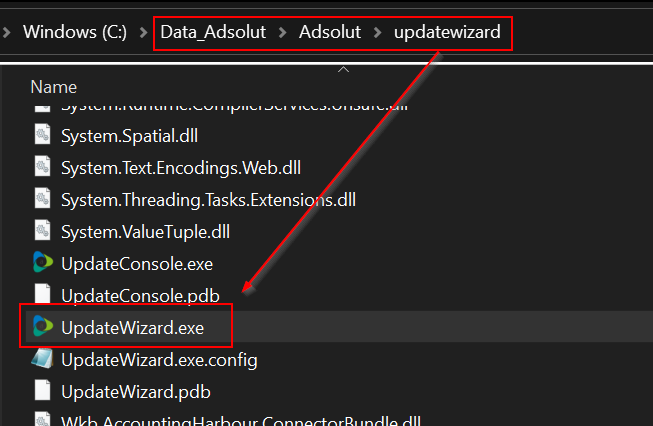653x426 pixels.
Task: Expand chevron between Adsolut and updatewizard
Action: [377, 32]
